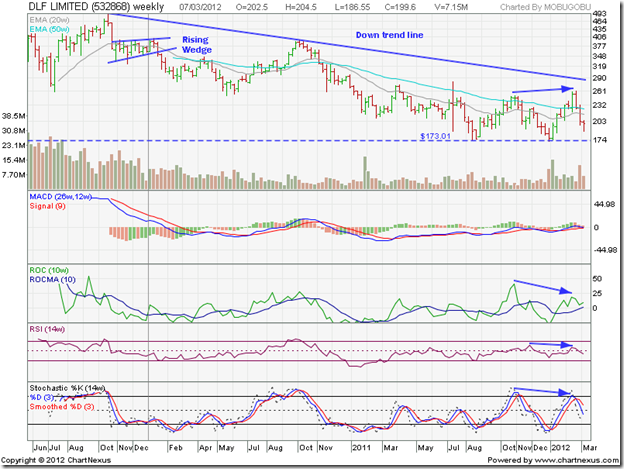This screenshot has height=469, width=624.
Task: Click the Charted By MOBUGOBU text
Action: coord(546,7)
